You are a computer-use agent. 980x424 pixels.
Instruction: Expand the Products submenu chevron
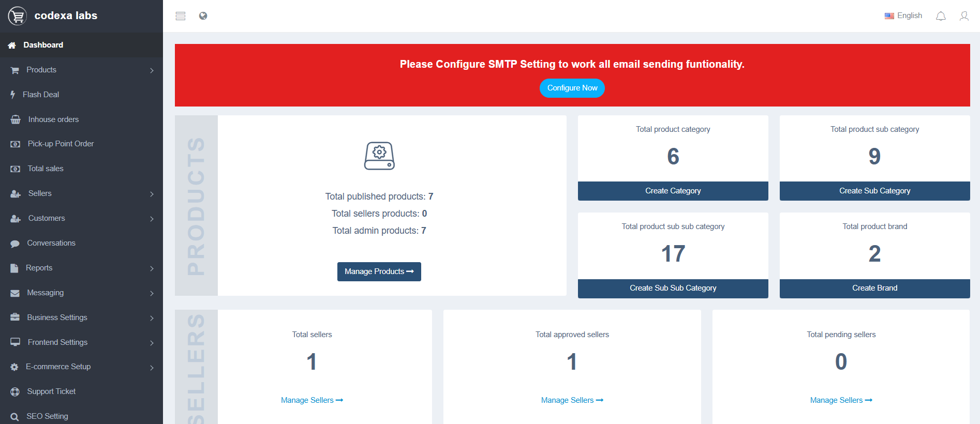(152, 70)
